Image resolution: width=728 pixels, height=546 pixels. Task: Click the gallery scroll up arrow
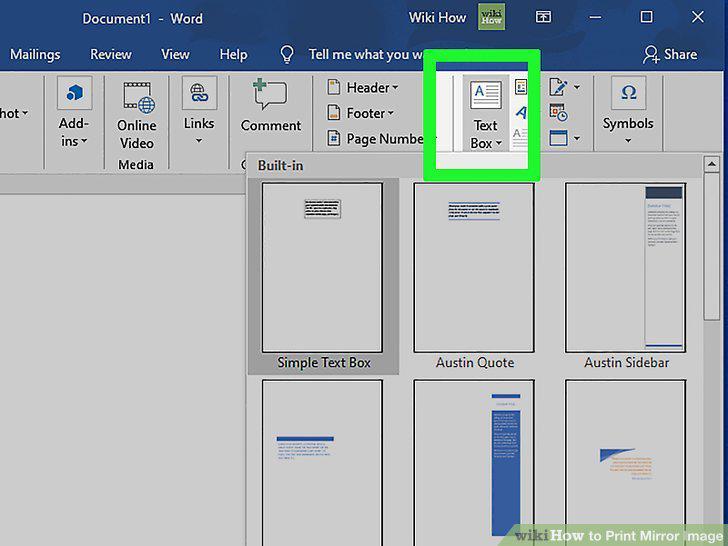(x=711, y=164)
